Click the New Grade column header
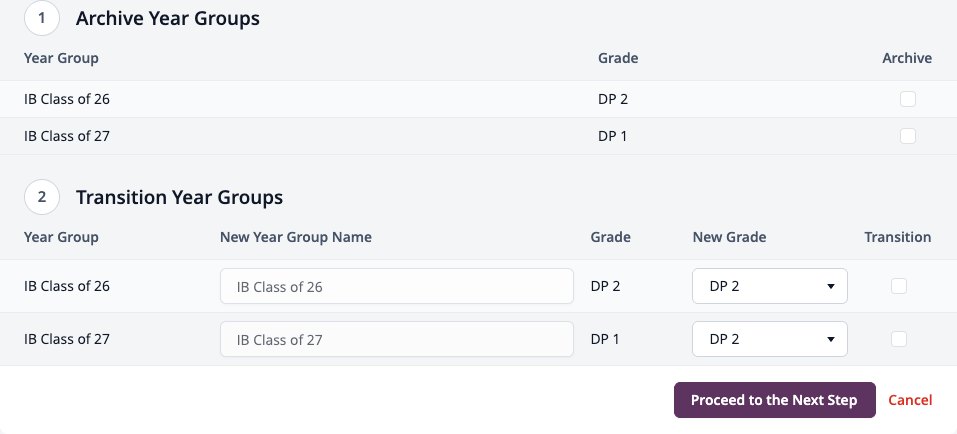The image size is (957, 434). point(729,237)
